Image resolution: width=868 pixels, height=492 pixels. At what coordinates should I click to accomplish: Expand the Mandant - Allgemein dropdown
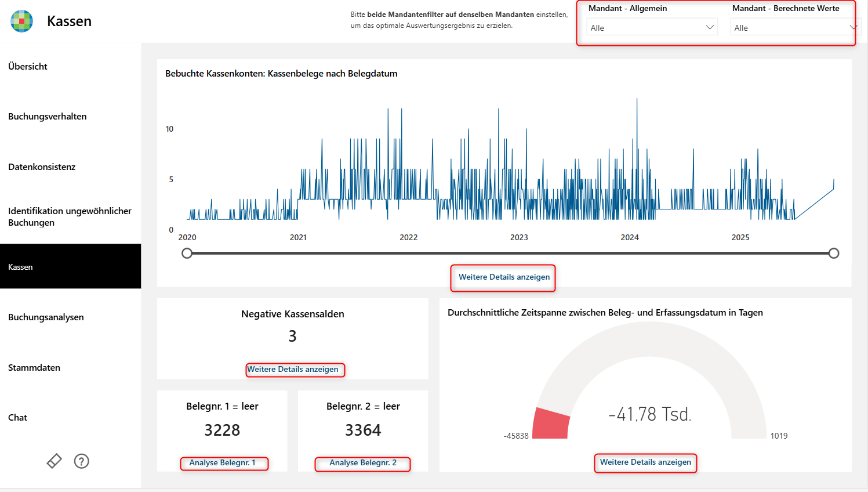(652, 27)
